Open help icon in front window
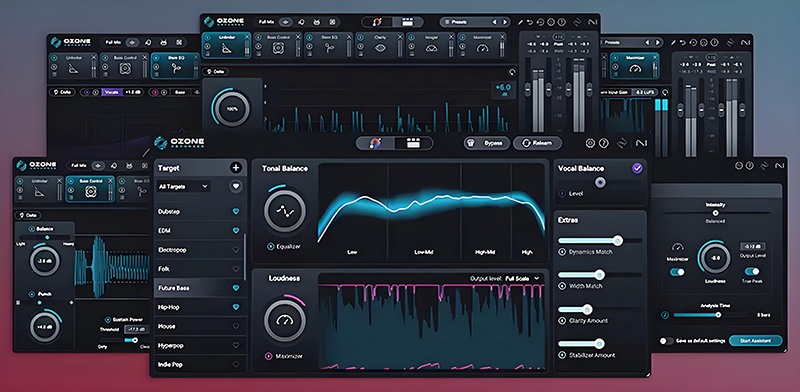The width and height of the screenshot is (800, 392). (604, 143)
